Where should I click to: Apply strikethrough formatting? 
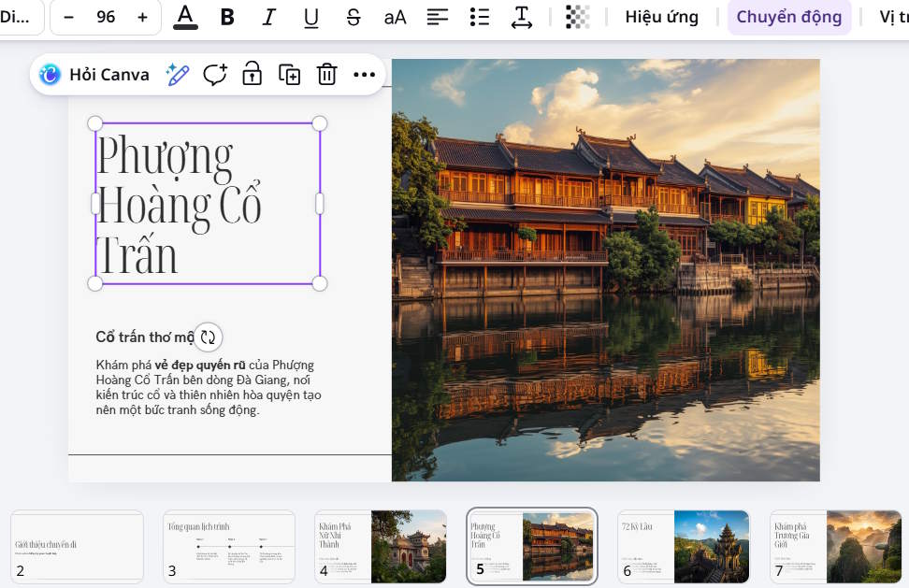tap(353, 17)
